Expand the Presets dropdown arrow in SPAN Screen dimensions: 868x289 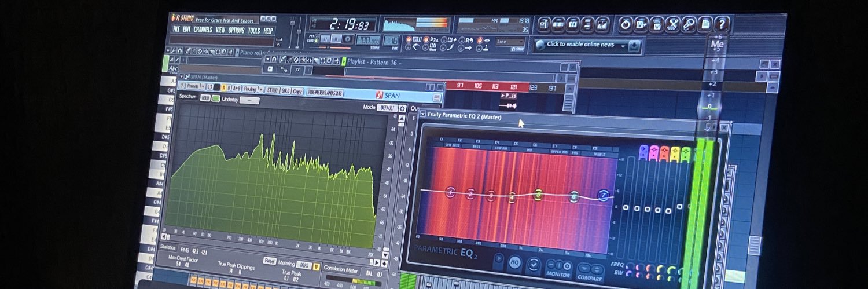coord(203,87)
